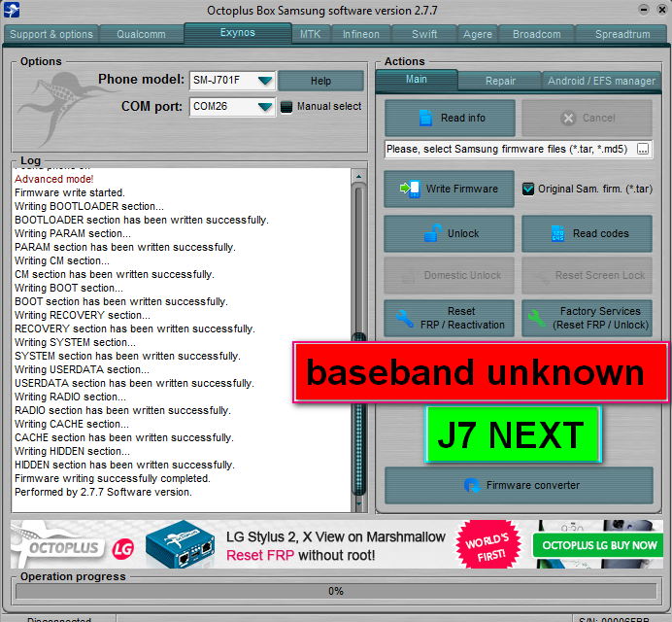Switch to the Broadcom tab

tap(537, 34)
